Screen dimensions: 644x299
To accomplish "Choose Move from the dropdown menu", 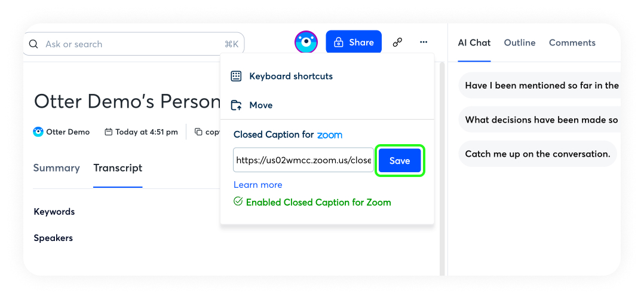I will pyautogui.click(x=260, y=105).
